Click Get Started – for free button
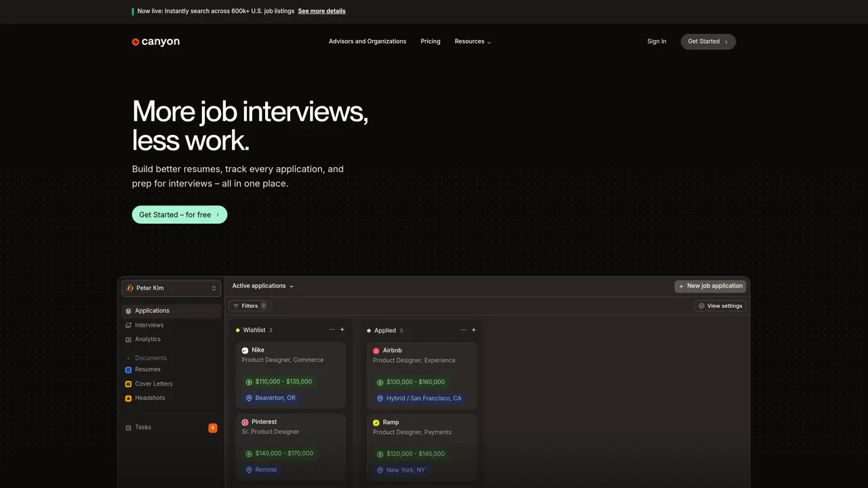Screen dimensions: 868x488 (180, 215)
